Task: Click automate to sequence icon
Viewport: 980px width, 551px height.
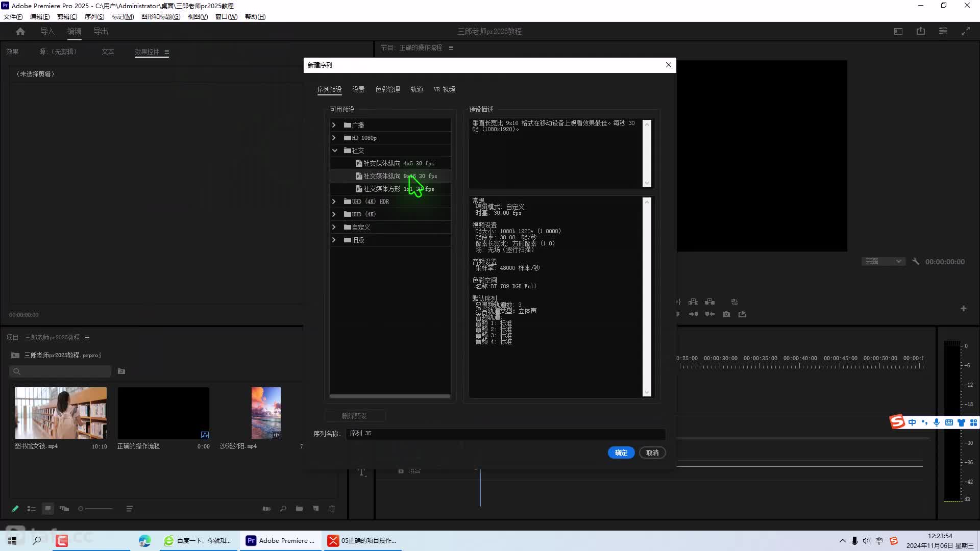Action: [x=266, y=509]
